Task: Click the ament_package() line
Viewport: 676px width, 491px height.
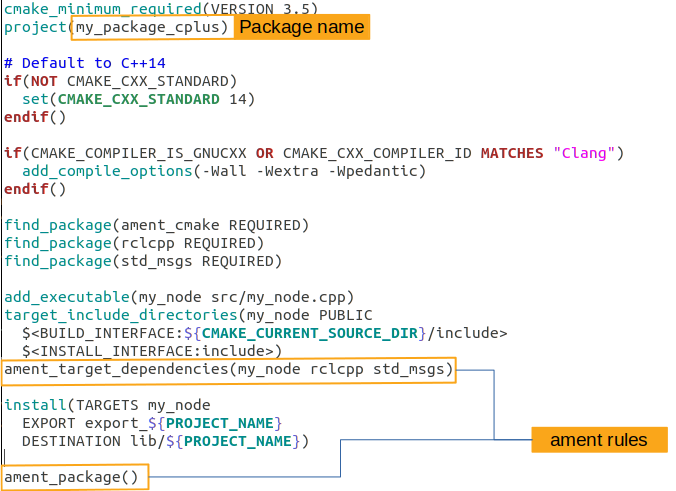Action: 71,477
